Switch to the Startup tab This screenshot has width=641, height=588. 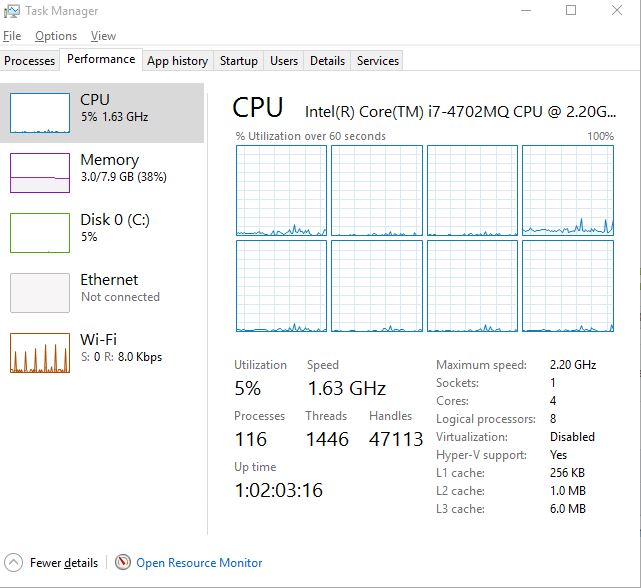[239, 61]
